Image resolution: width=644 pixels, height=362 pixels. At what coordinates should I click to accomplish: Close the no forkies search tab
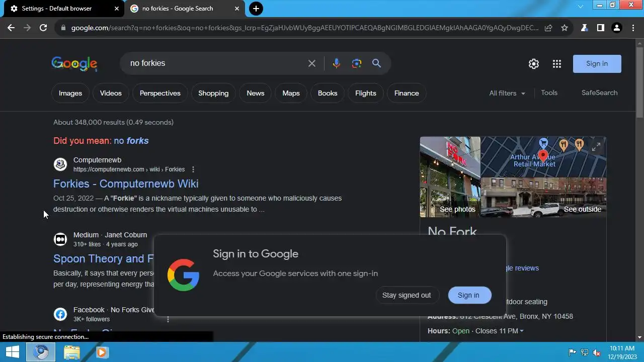(x=237, y=9)
